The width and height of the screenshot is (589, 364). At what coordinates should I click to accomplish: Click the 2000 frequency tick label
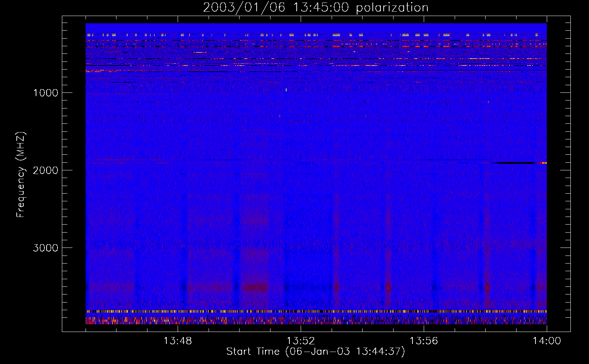[x=46, y=170]
